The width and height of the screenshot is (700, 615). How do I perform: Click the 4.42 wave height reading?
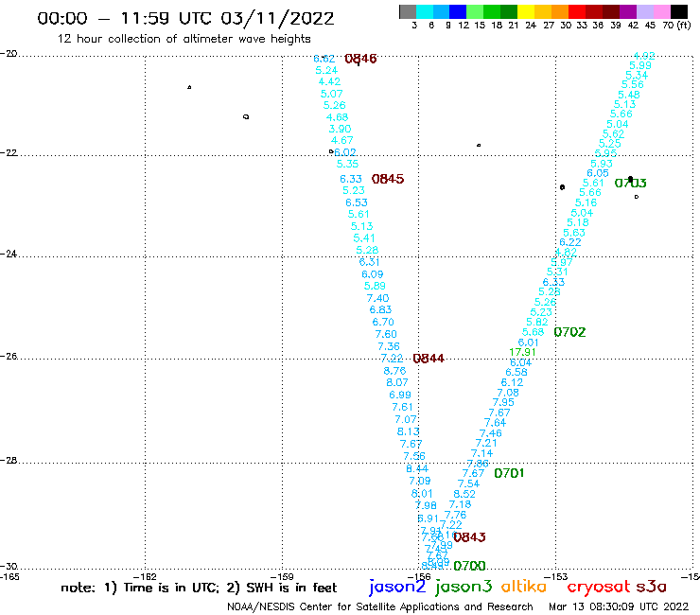[329, 81]
